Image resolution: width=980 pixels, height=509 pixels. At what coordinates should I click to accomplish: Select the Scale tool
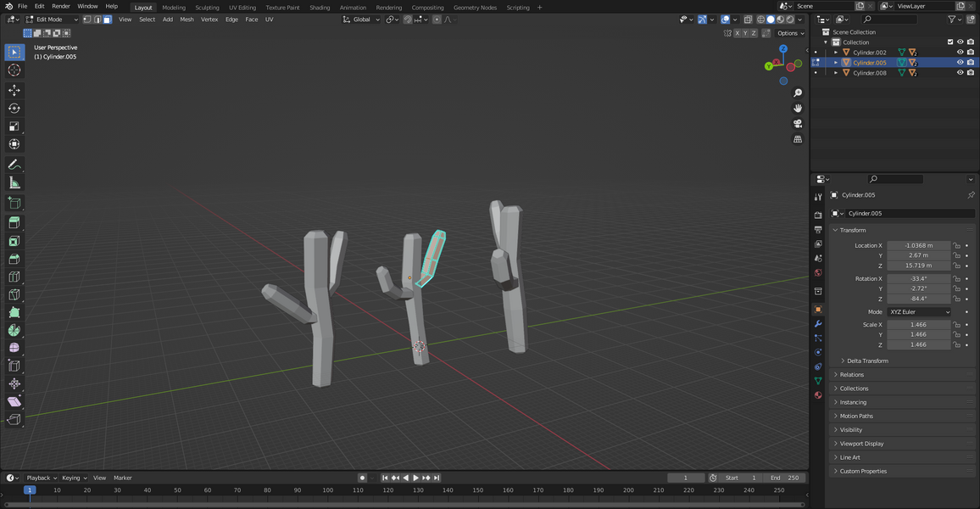coord(14,126)
